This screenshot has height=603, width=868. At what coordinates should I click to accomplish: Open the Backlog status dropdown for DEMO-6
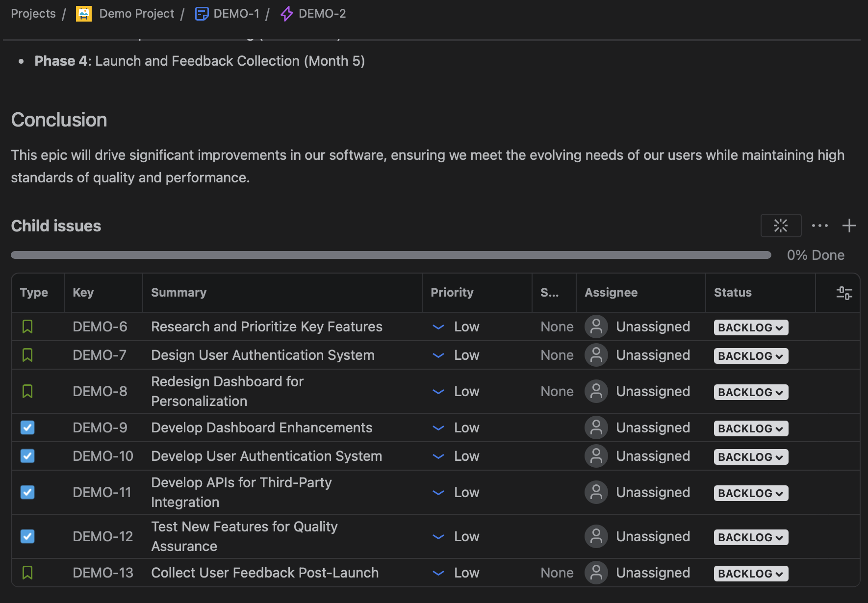(x=750, y=327)
